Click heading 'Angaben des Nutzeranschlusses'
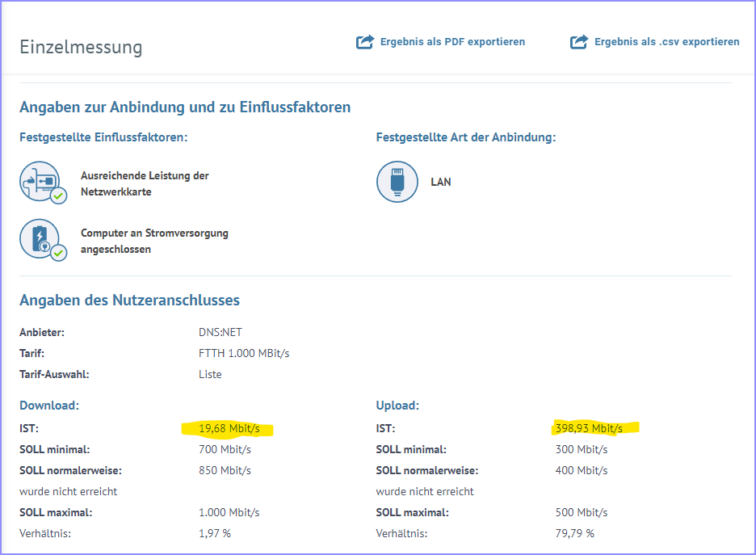This screenshot has width=756, height=555. click(x=130, y=301)
